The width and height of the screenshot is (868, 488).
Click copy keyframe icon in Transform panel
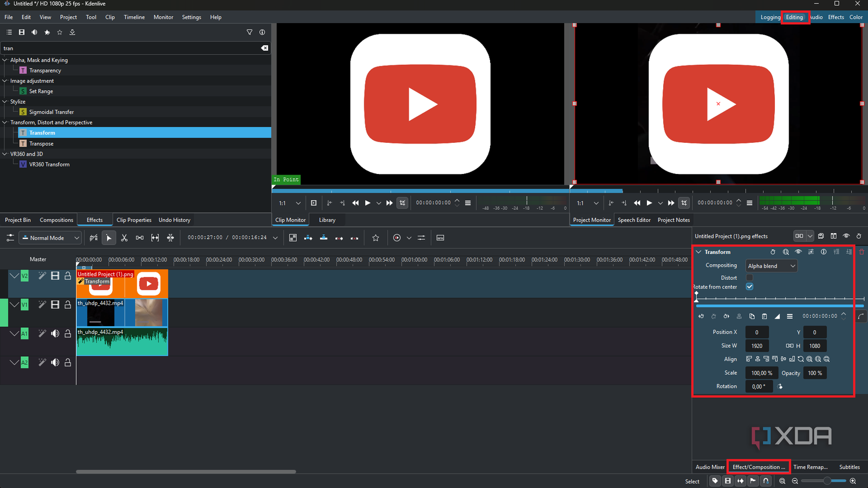coord(752,316)
